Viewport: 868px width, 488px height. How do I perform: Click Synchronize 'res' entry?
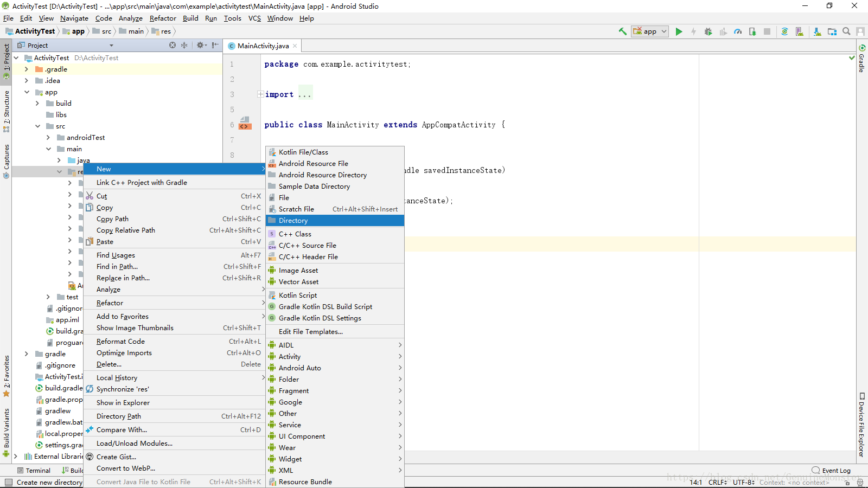coord(174,389)
